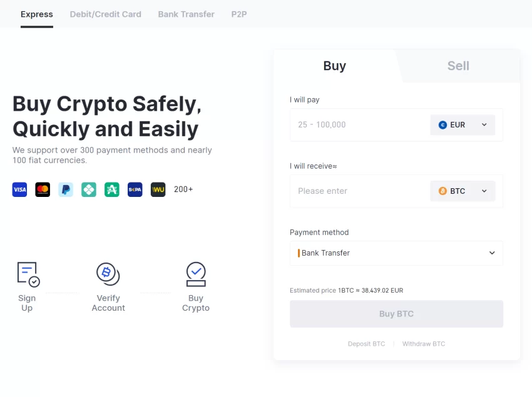Click the Visa payment icon
The height and width of the screenshot is (397, 532).
(x=19, y=189)
